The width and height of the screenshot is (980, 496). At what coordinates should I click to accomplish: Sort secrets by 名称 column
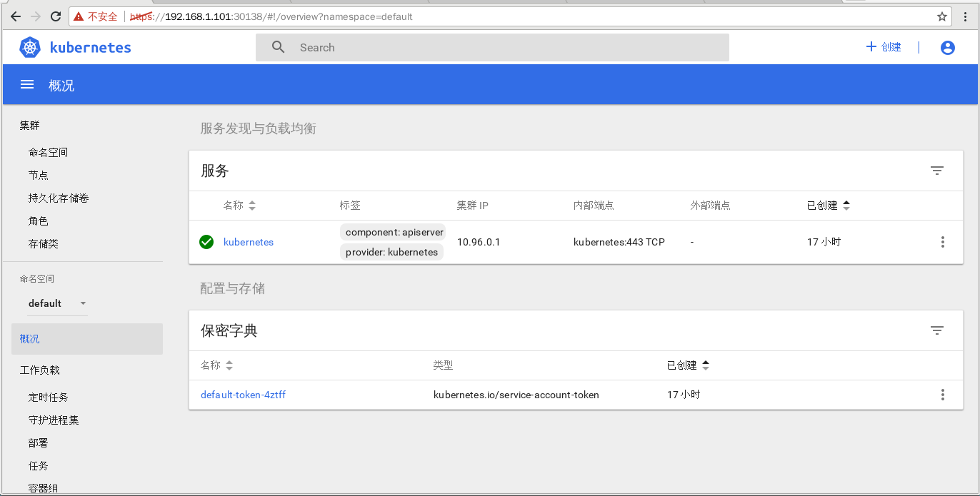coord(216,365)
